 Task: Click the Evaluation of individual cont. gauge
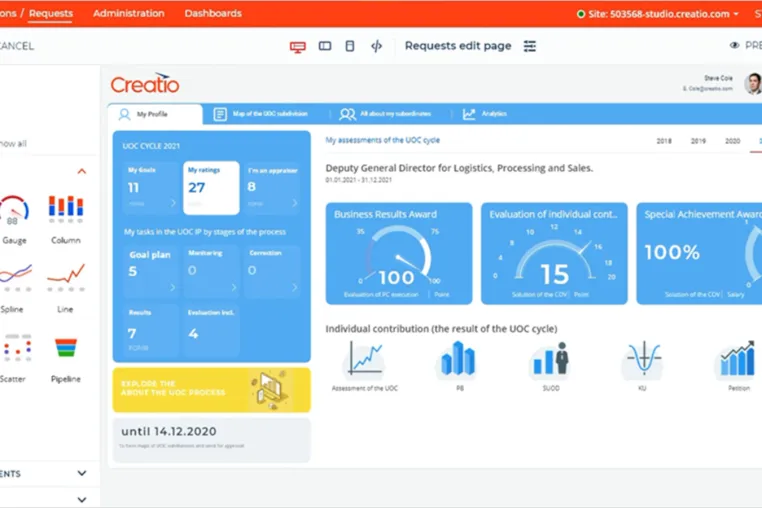click(554, 254)
